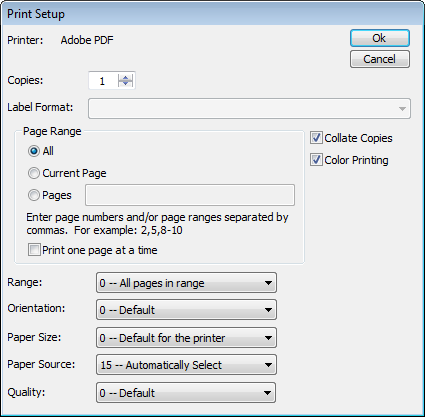Click the Adobe PDF printer name

tap(87, 40)
